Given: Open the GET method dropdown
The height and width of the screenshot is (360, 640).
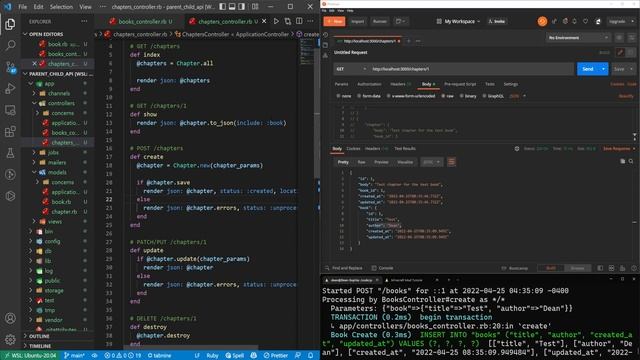Looking at the screenshot, I should coord(351,69).
